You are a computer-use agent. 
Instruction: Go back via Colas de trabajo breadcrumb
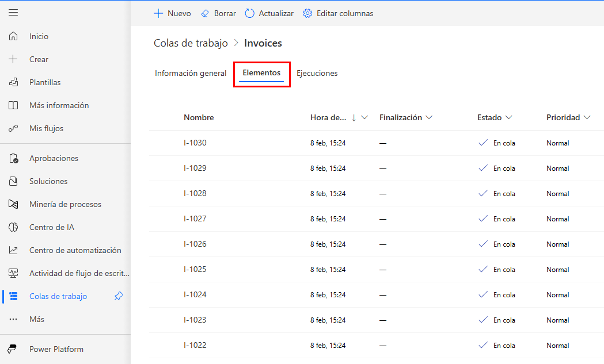pos(191,43)
